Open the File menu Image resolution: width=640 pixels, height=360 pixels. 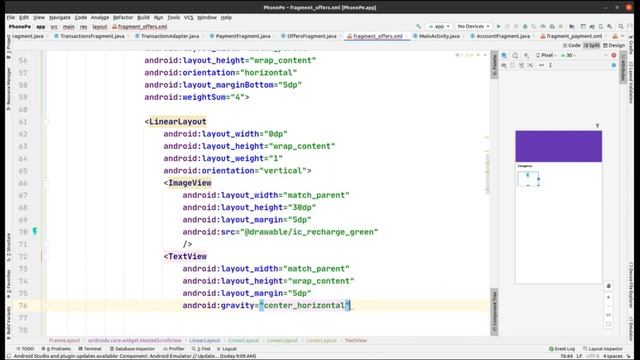point(11,18)
